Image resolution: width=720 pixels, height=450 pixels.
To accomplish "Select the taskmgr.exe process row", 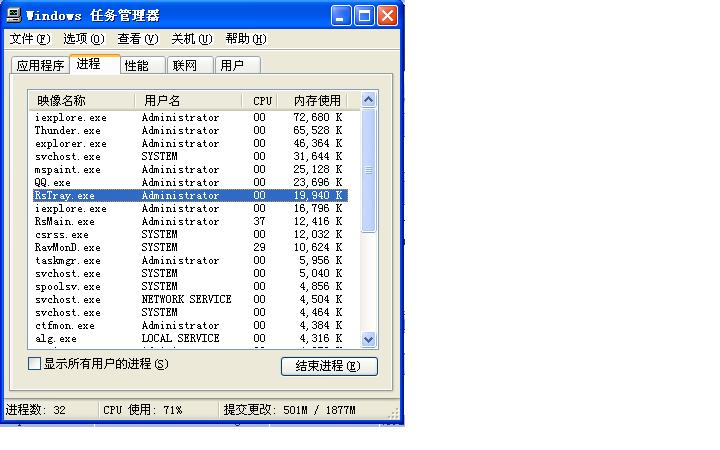I will pyautogui.click(x=190, y=260).
